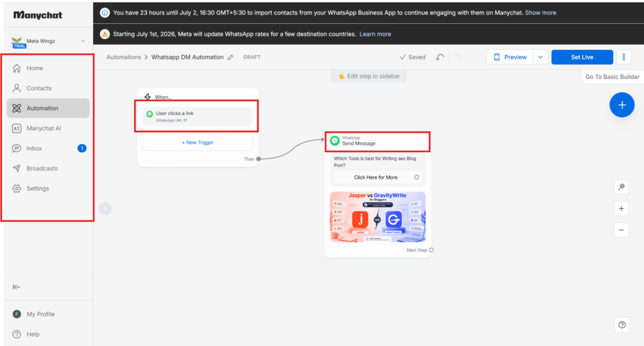Click the Home house icon
Image resolution: width=644 pixels, height=346 pixels.
(16, 68)
